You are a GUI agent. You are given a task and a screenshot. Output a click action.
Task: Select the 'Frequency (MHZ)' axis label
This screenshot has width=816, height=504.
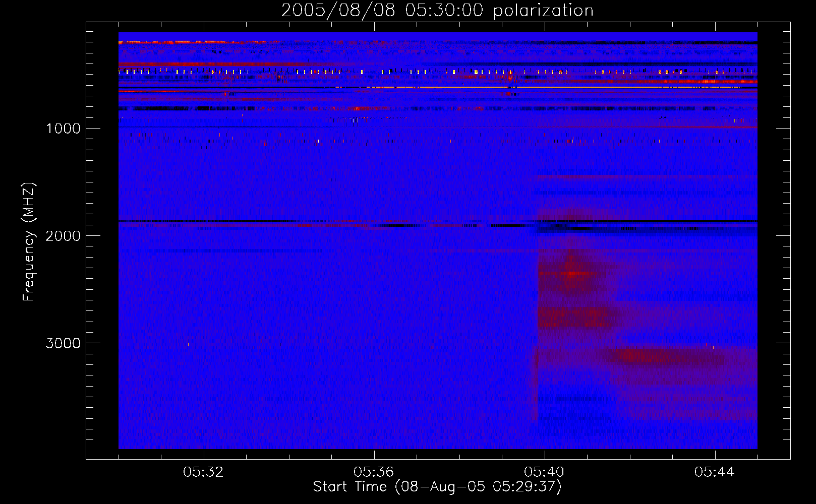click(x=29, y=242)
